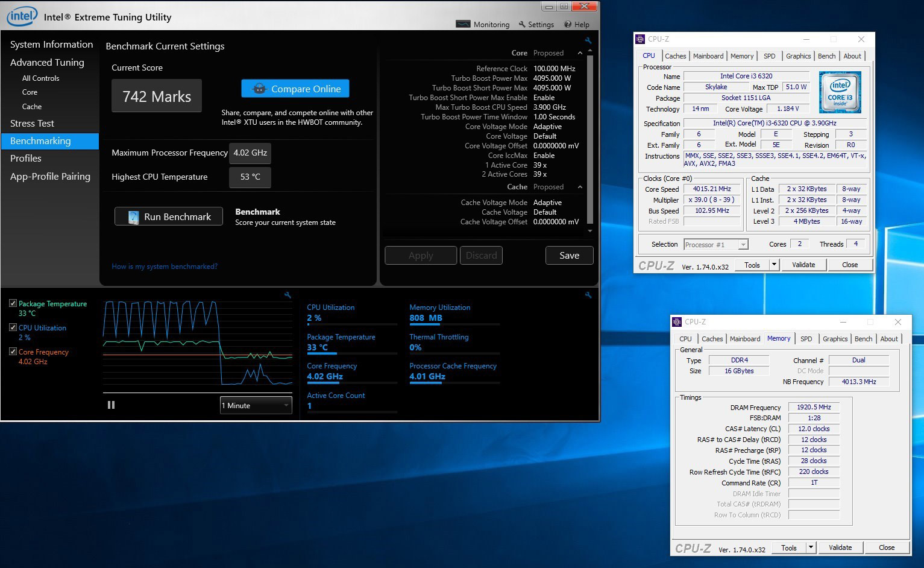Collapse the Core proposed settings section
This screenshot has width=924, height=568.
[580, 53]
